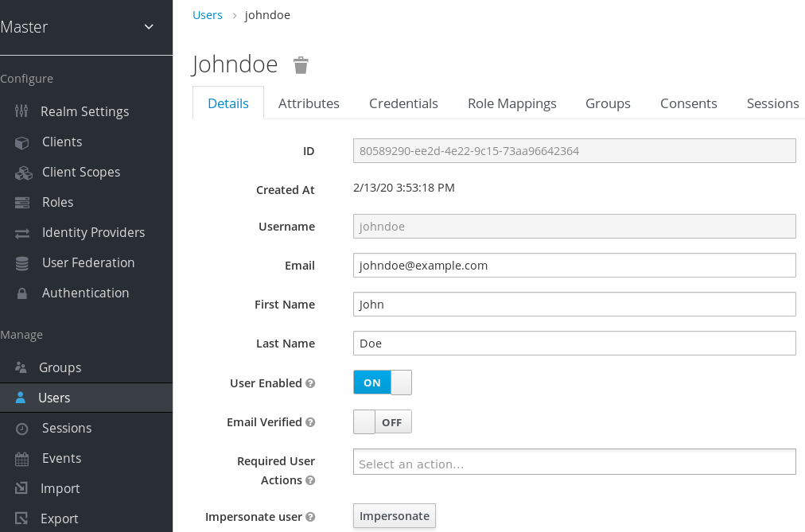Show help tooltip for Required User Actions

click(x=310, y=480)
